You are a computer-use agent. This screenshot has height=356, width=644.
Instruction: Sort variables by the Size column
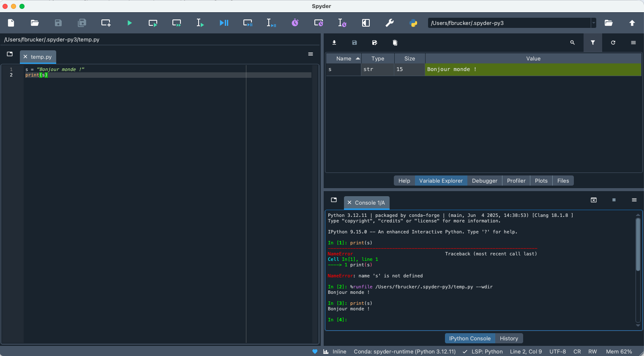[x=409, y=58]
